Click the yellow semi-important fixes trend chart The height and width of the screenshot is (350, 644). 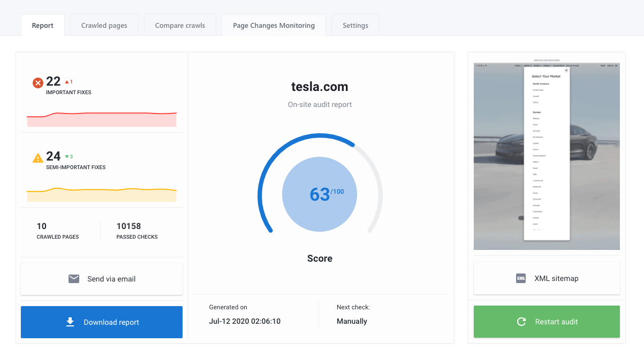coord(102,195)
